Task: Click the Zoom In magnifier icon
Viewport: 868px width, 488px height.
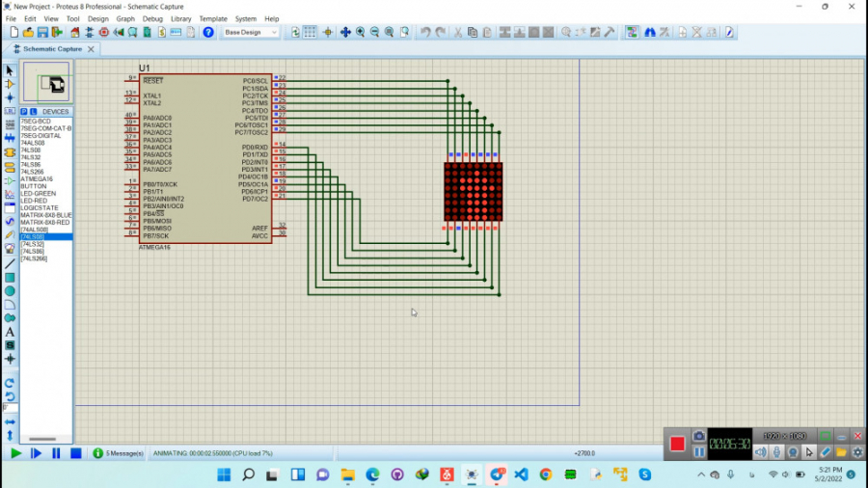Action: click(361, 32)
